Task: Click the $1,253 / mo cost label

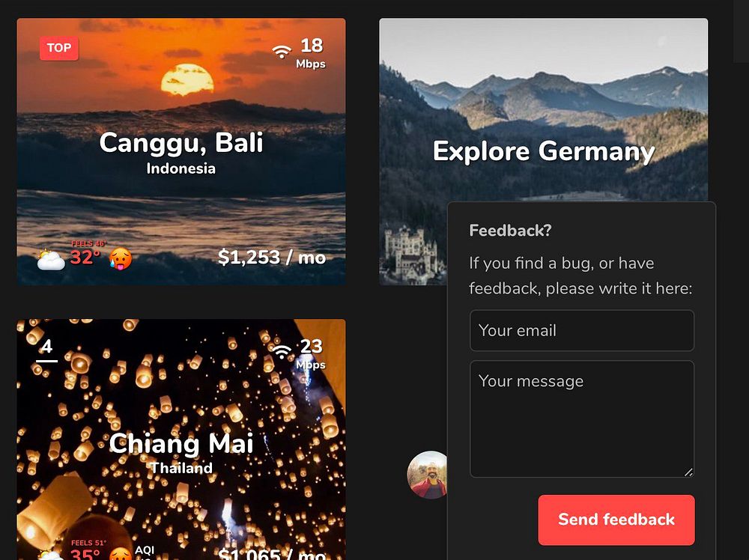Action: [272, 258]
